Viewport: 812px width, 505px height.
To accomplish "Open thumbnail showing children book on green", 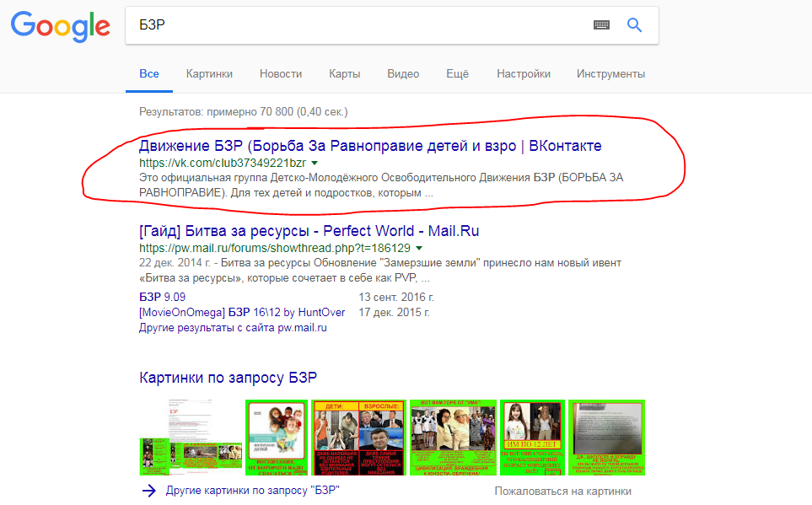I will point(277,438).
